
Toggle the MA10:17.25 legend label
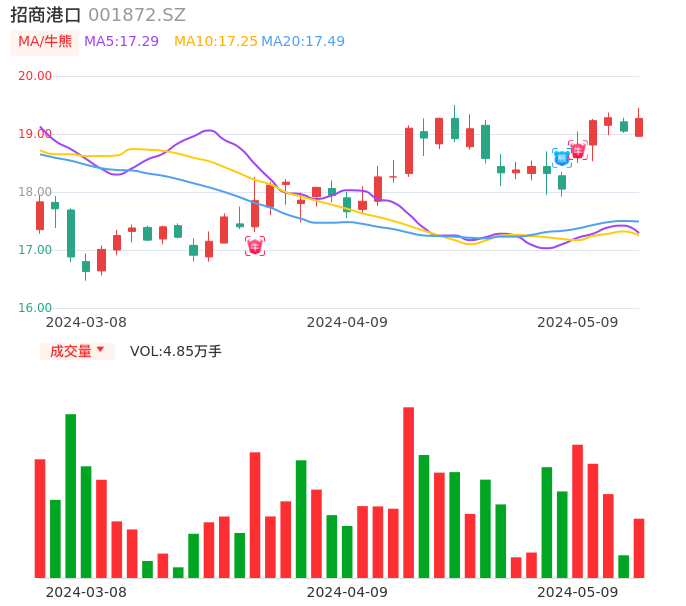pyautogui.click(x=215, y=42)
